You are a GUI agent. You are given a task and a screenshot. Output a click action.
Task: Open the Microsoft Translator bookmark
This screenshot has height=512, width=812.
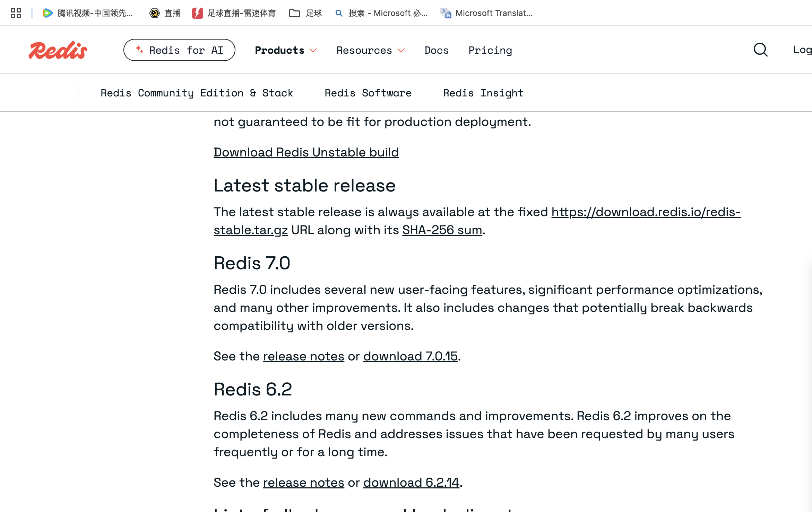[486, 13]
